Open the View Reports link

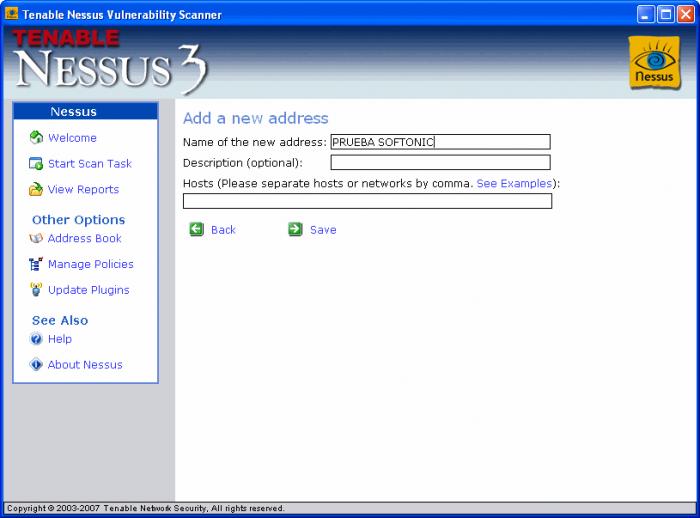[x=83, y=190]
